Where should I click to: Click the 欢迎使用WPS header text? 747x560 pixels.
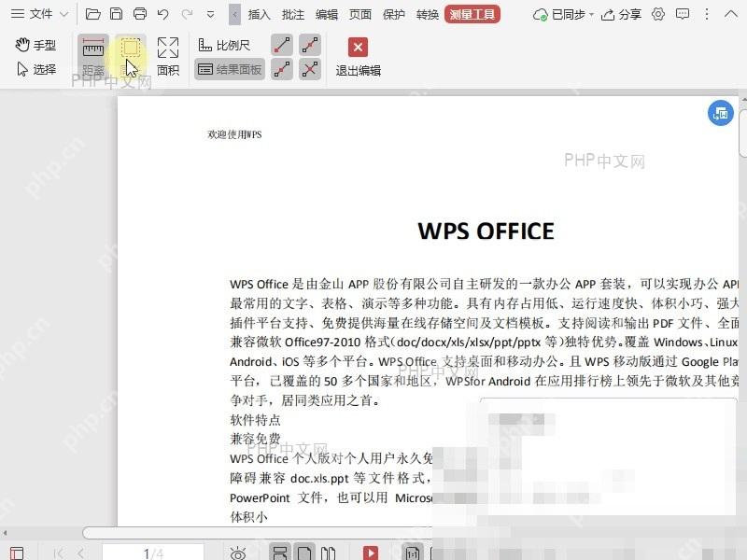coord(234,134)
